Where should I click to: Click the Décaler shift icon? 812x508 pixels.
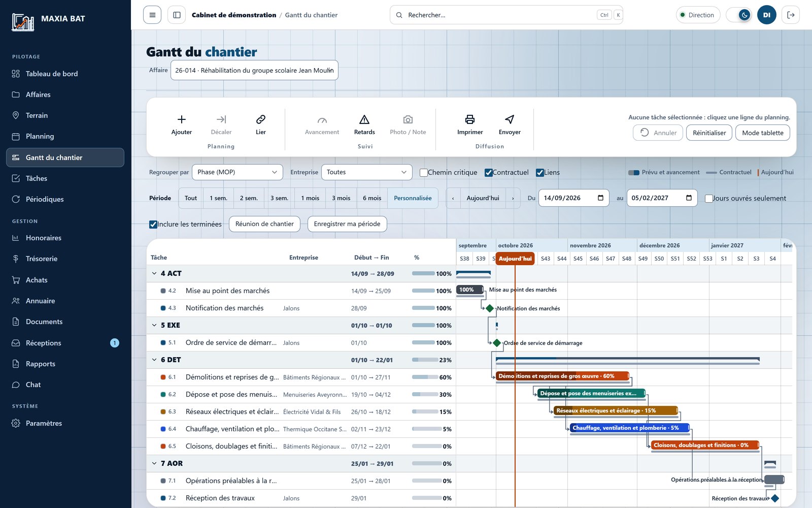point(221,119)
